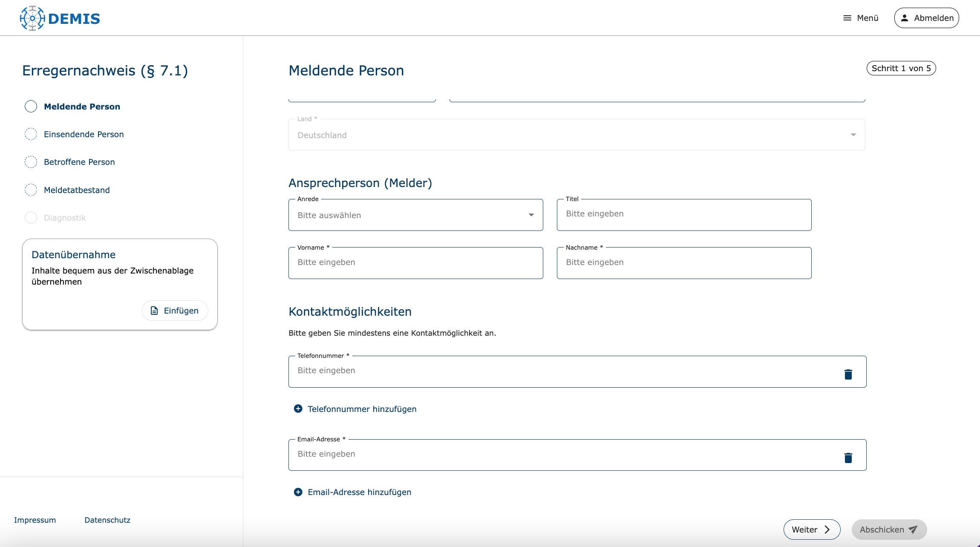This screenshot has height=547, width=980.
Task: Click the Abmelden button
Action: tap(926, 18)
